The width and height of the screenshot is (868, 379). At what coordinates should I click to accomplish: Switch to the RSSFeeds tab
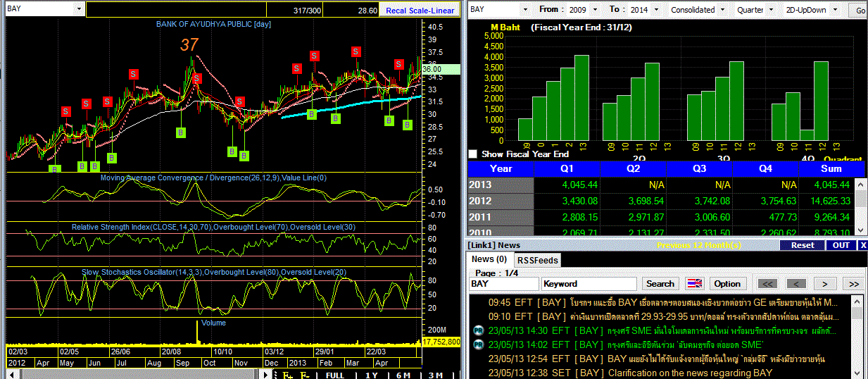538,260
